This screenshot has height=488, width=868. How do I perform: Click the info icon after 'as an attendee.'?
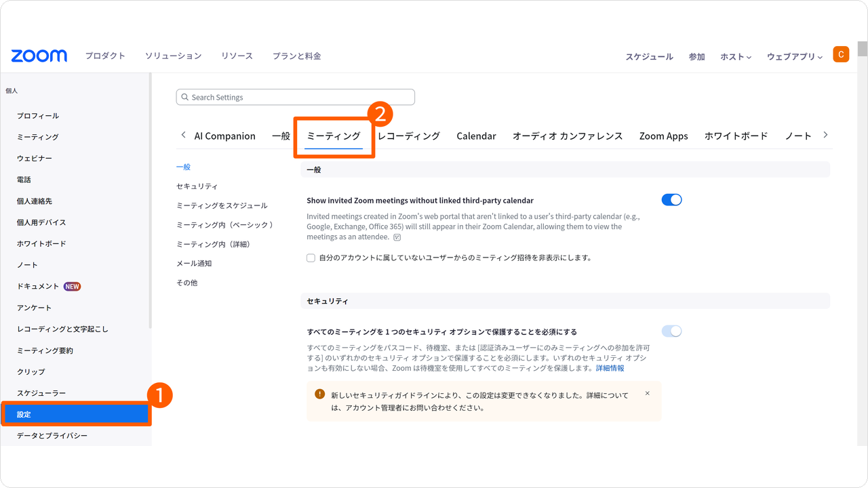tap(397, 237)
